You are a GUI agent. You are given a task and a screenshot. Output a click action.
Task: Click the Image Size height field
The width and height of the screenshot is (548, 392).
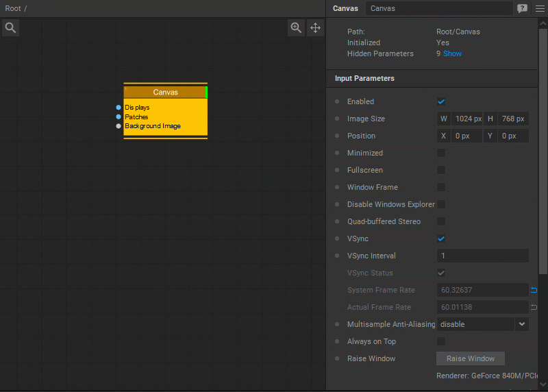point(513,119)
